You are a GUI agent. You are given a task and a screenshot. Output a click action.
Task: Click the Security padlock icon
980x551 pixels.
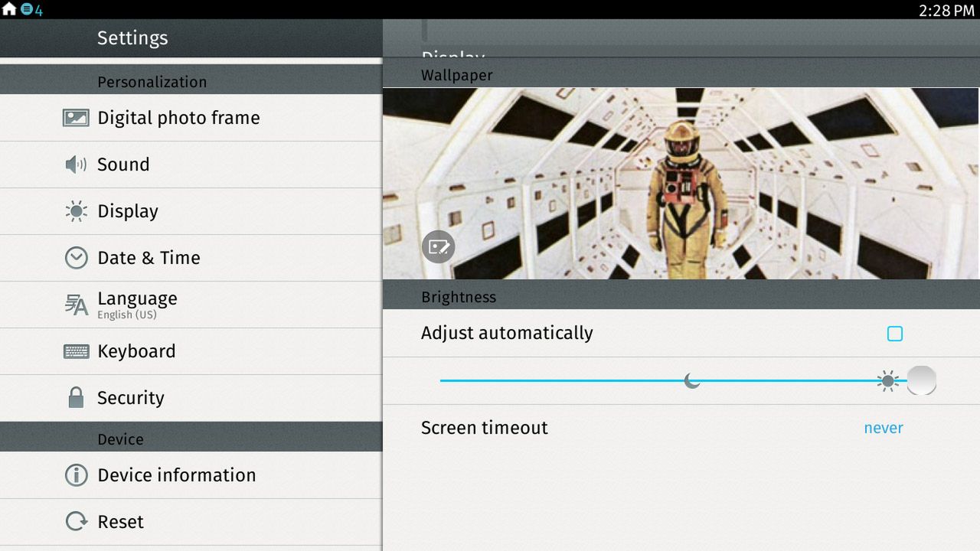click(76, 397)
